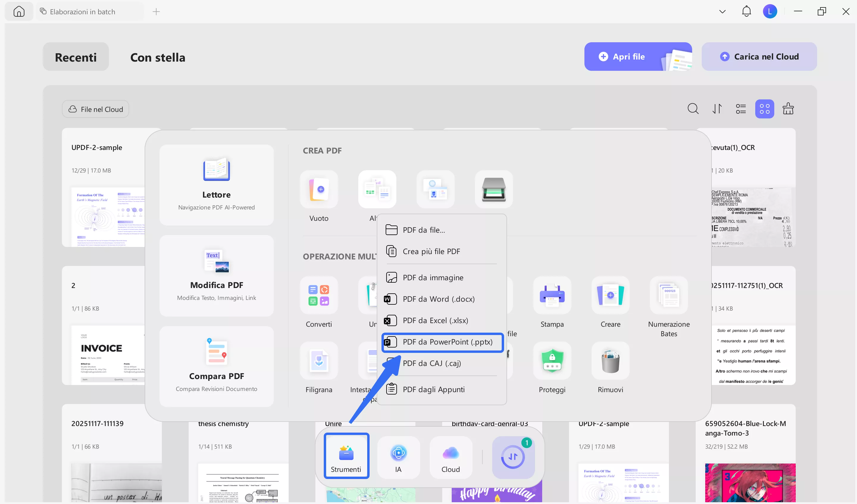Screen dimensions: 857x504
Task: Open the Filigrana tool
Action: pyautogui.click(x=319, y=361)
